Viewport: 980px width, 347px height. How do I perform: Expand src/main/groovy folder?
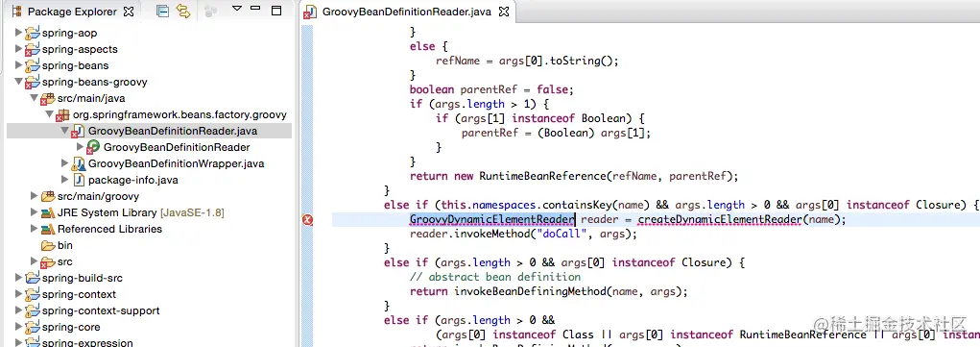[x=34, y=196]
